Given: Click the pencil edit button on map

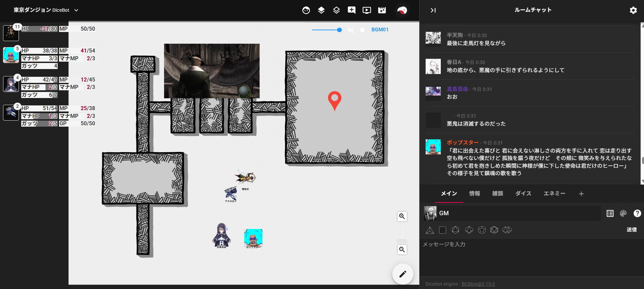Looking at the screenshot, I should click(x=403, y=274).
